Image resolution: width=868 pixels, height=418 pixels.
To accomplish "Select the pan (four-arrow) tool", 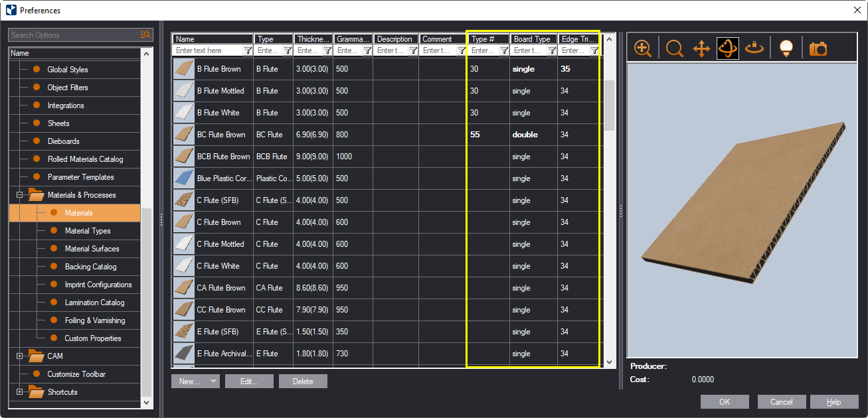I will (701, 48).
